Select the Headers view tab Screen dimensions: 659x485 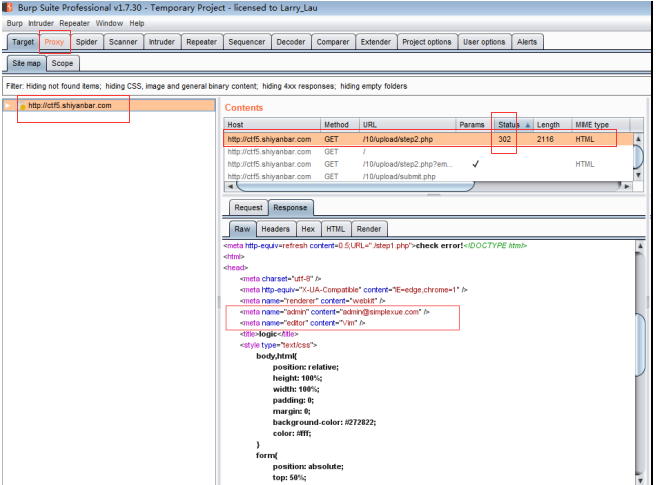(x=276, y=229)
